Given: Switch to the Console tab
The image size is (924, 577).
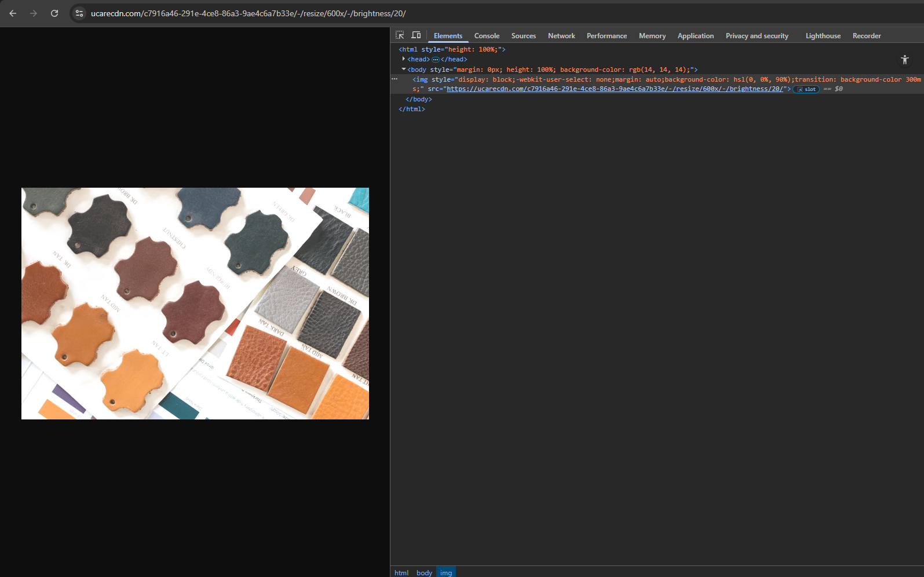Looking at the screenshot, I should [487, 36].
